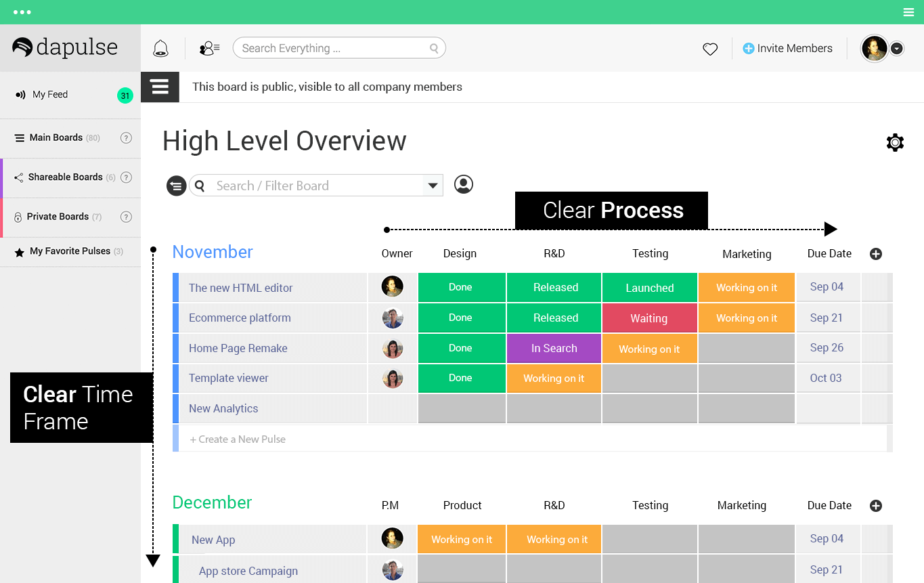Add a new column with the November plus icon
The image size is (924, 583).
[876, 254]
